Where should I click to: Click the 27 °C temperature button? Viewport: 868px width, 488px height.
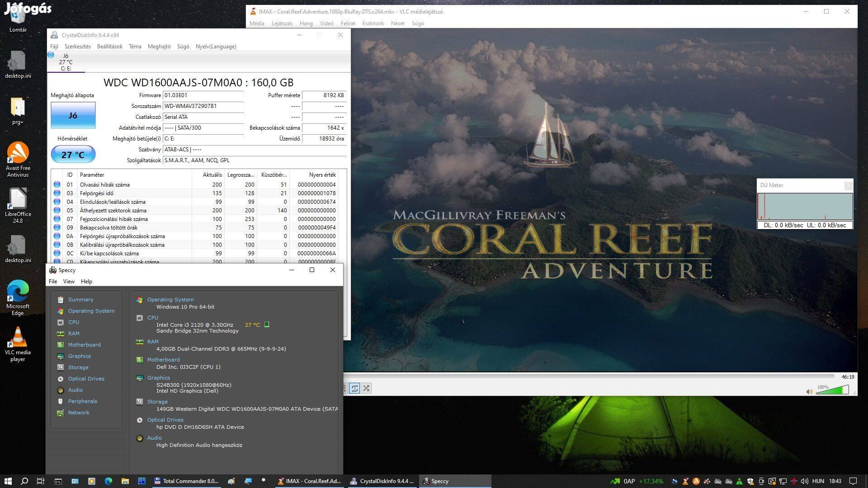[x=73, y=155]
